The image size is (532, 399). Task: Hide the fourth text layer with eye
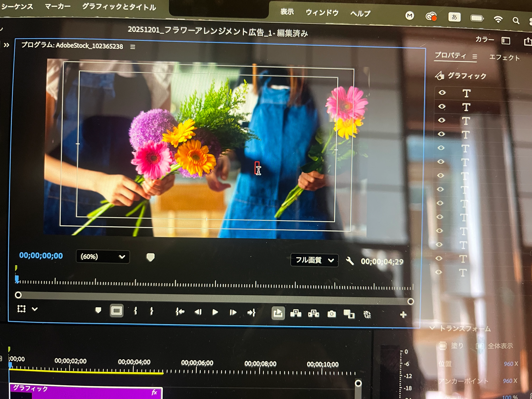click(441, 134)
